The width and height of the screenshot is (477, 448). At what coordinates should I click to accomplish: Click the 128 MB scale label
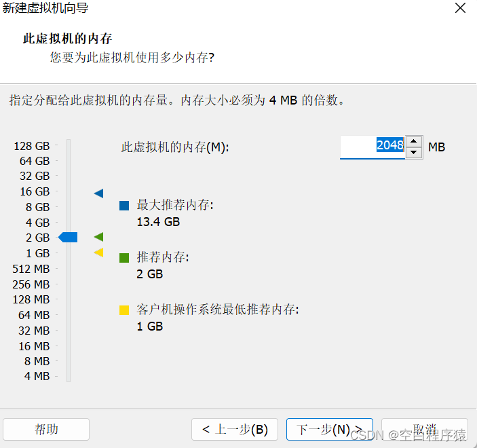[x=31, y=299]
